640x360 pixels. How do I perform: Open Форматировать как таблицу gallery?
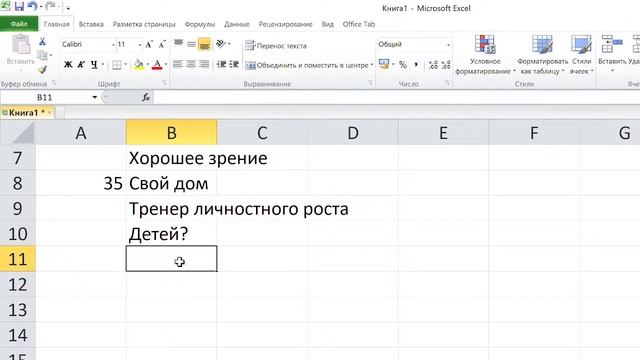pos(542,55)
